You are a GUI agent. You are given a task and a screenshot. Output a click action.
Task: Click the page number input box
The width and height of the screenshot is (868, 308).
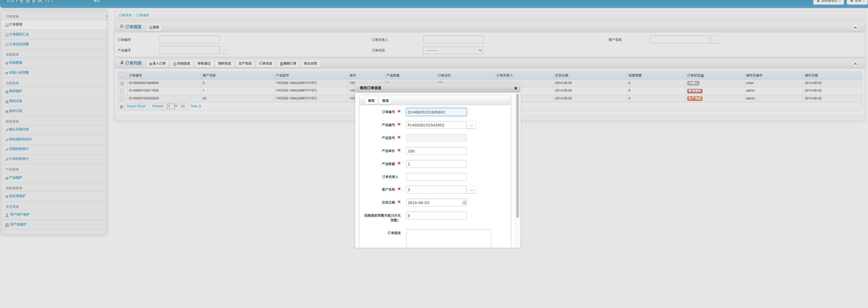171,106
